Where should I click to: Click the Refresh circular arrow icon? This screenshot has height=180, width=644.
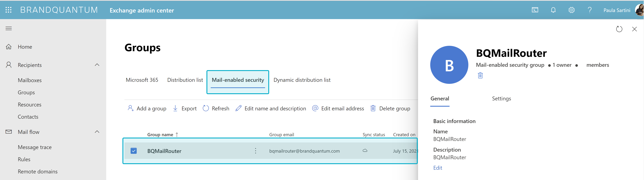coord(206,108)
